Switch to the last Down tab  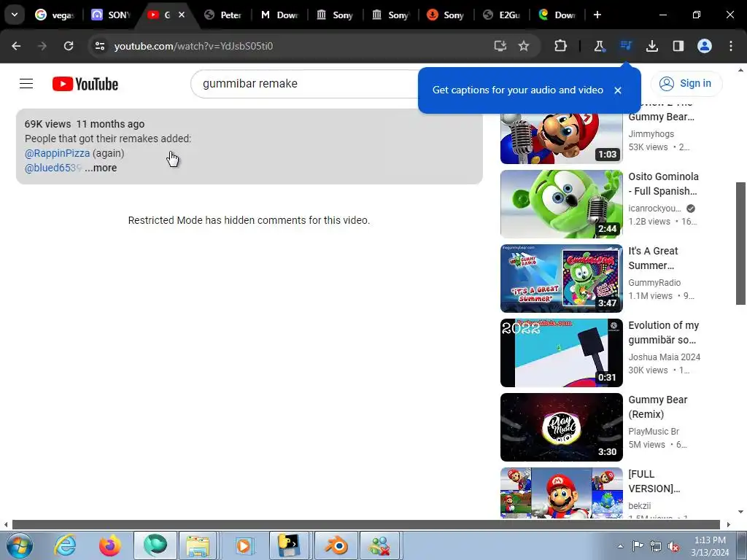(557, 15)
